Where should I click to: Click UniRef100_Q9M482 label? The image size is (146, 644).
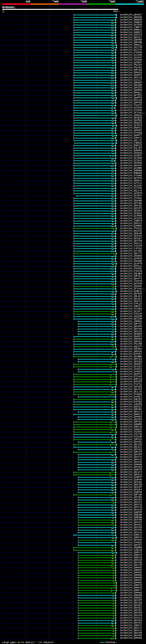tap(131, 321)
